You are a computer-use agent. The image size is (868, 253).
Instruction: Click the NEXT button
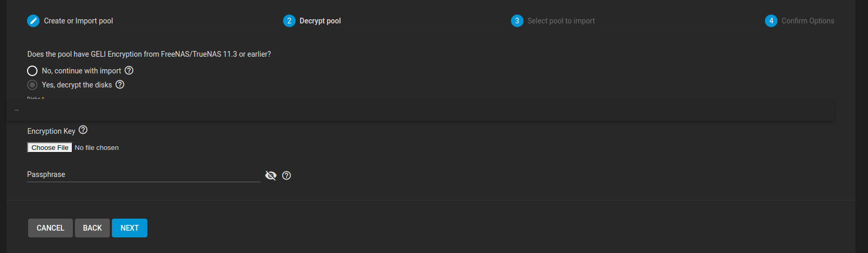pyautogui.click(x=130, y=228)
